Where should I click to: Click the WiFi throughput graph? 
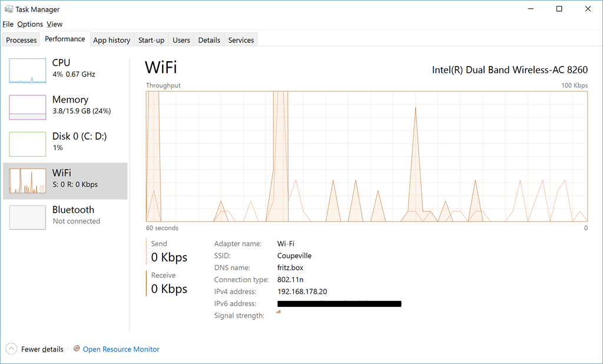tap(366, 156)
